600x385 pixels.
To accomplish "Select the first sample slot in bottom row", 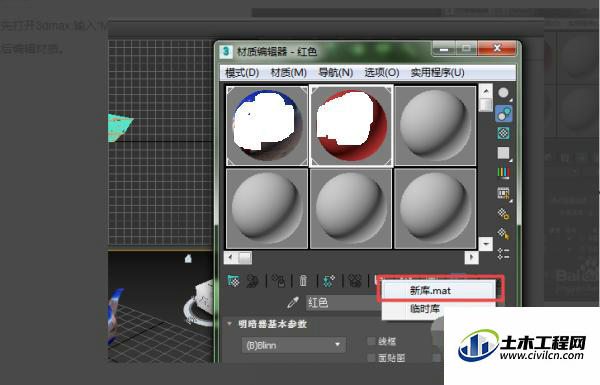I will (x=267, y=209).
